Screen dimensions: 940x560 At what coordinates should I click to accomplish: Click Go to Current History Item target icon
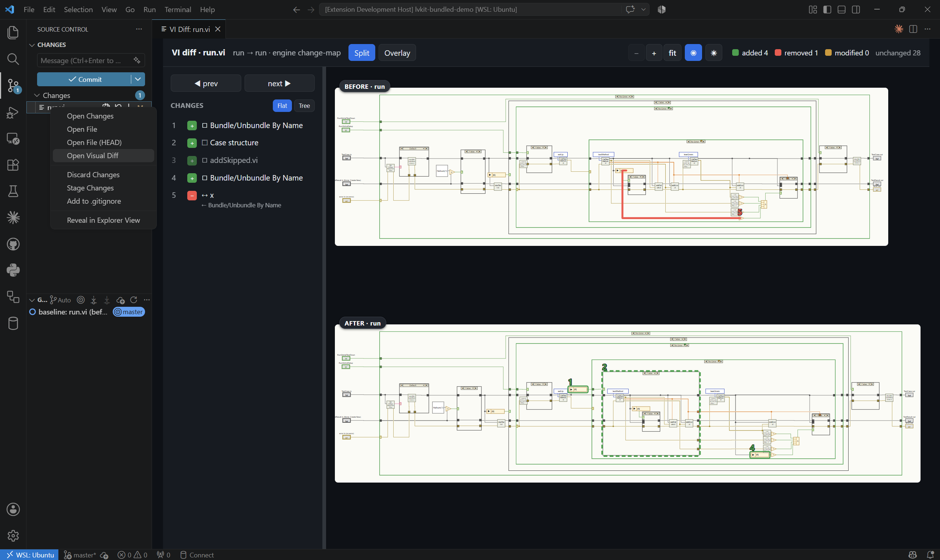(80, 300)
